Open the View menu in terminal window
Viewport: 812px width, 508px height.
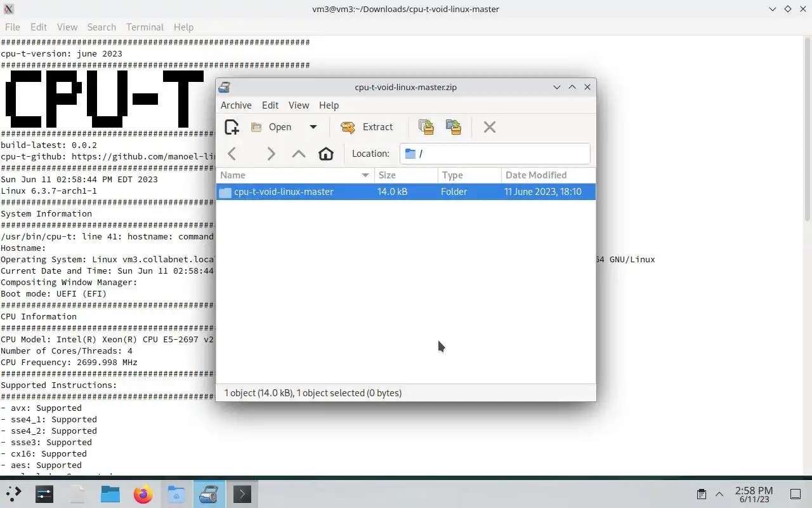67,27
